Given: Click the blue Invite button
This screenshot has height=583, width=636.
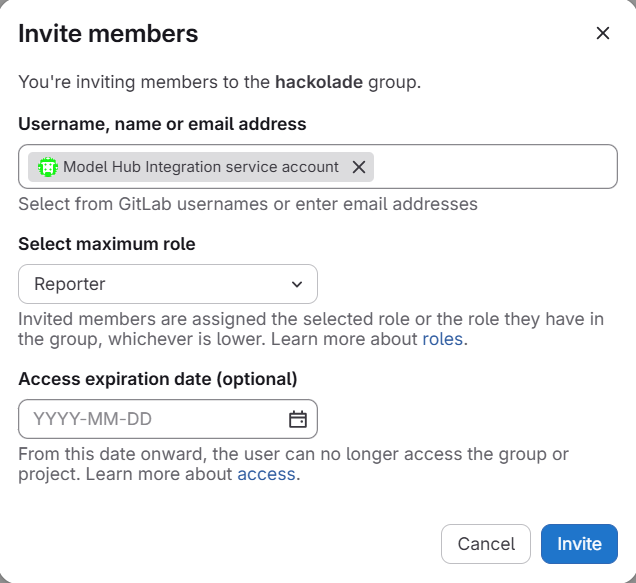Looking at the screenshot, I should (x=579, y=544).
